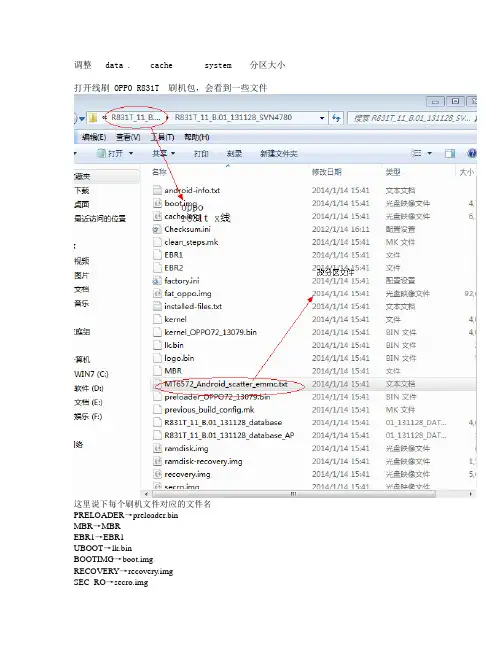Expand the view options dropdown arrow

click(430, 154)
